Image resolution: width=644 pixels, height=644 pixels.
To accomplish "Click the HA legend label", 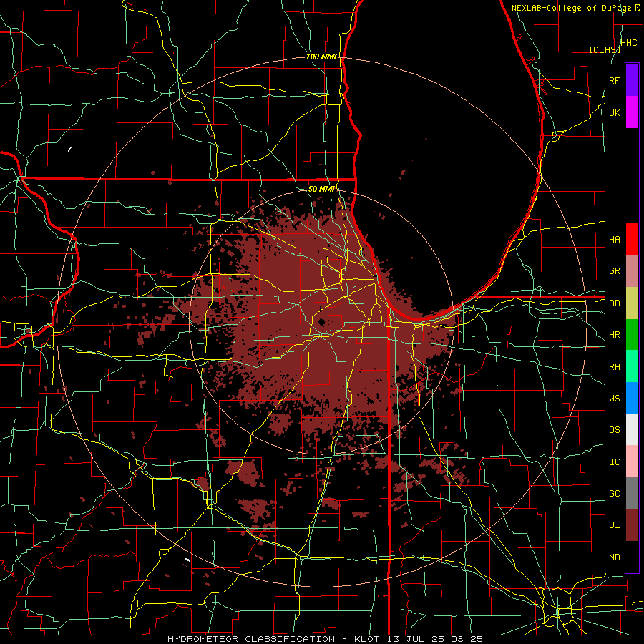I will coord(614,239).
